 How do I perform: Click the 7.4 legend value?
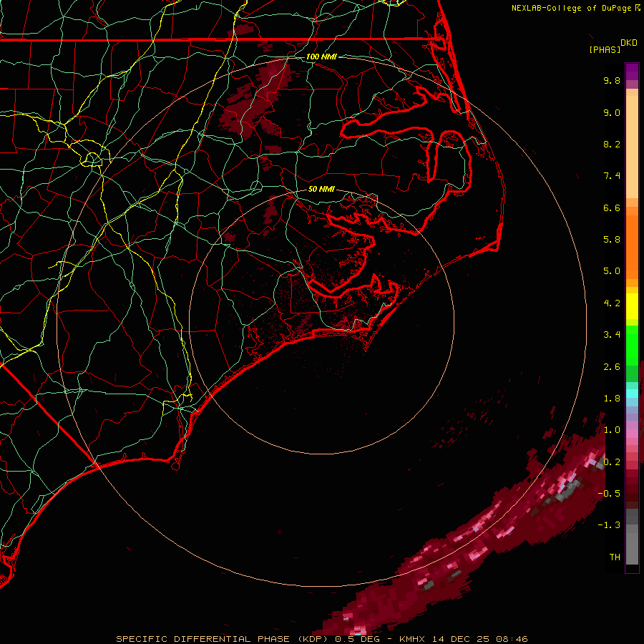pos(612,176)
